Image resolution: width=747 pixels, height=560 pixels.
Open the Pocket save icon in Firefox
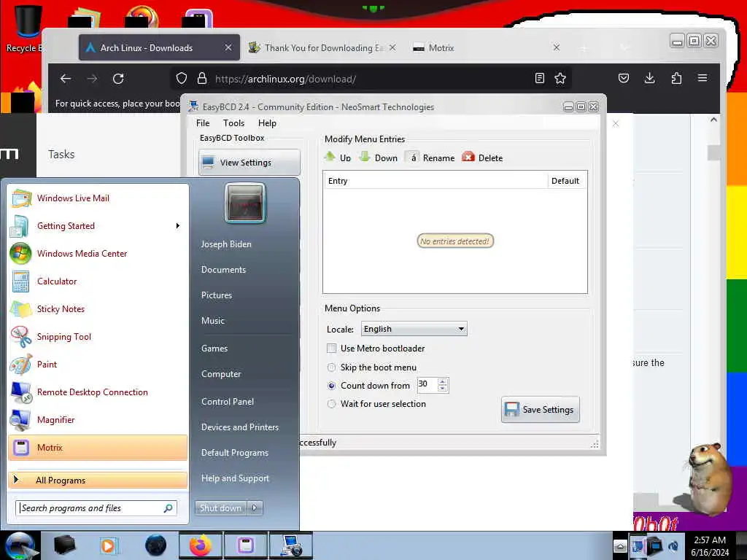624,78
